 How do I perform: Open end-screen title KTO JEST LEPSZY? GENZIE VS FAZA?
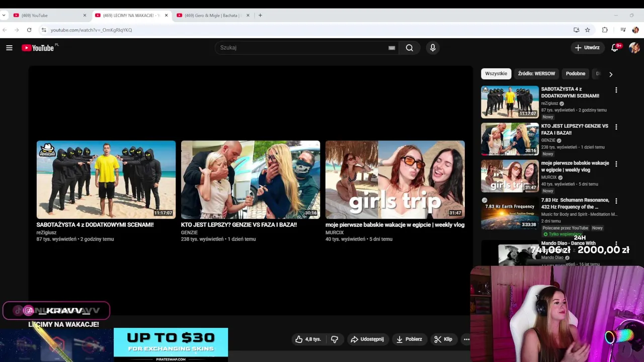click(239, 225)
